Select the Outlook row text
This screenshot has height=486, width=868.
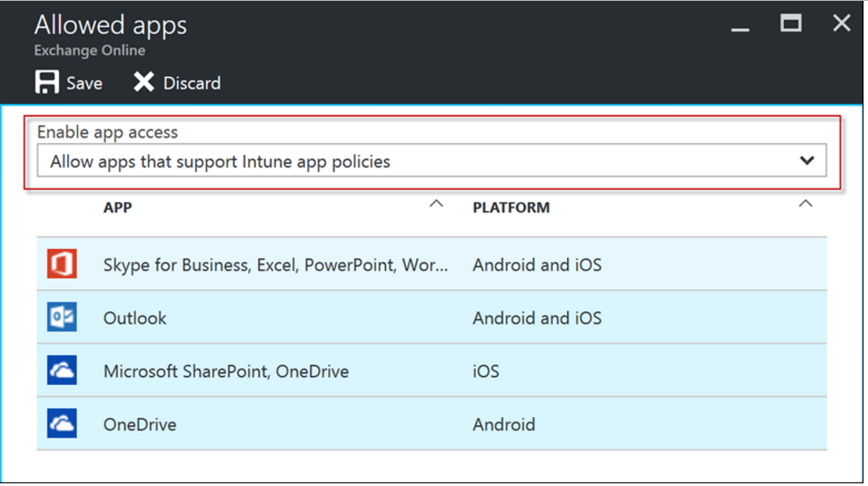click(134, 318)
